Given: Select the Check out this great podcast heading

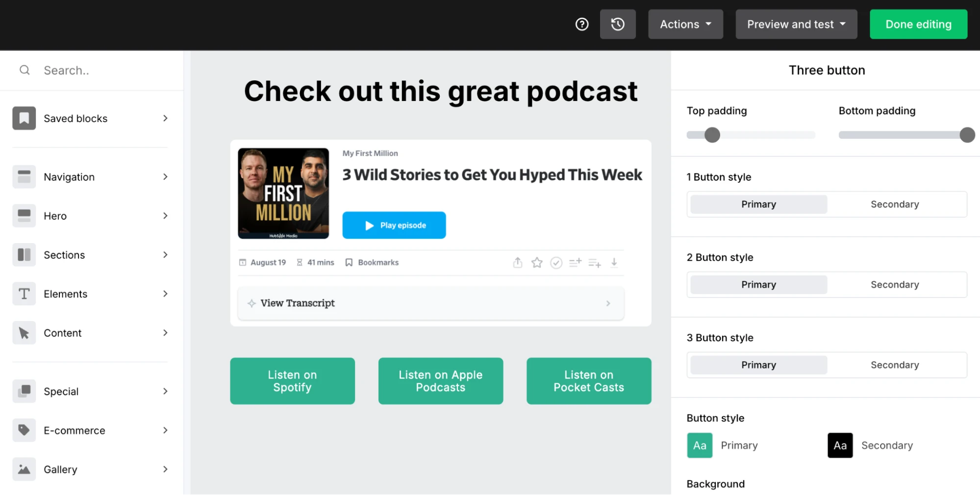Looking at the screenshot, I should pos(441,92).
